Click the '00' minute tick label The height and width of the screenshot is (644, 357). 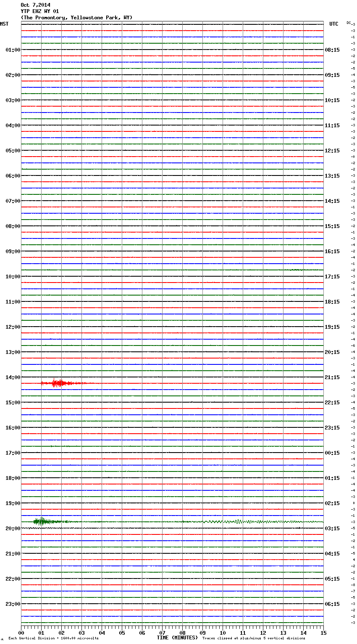click(21, 633)
